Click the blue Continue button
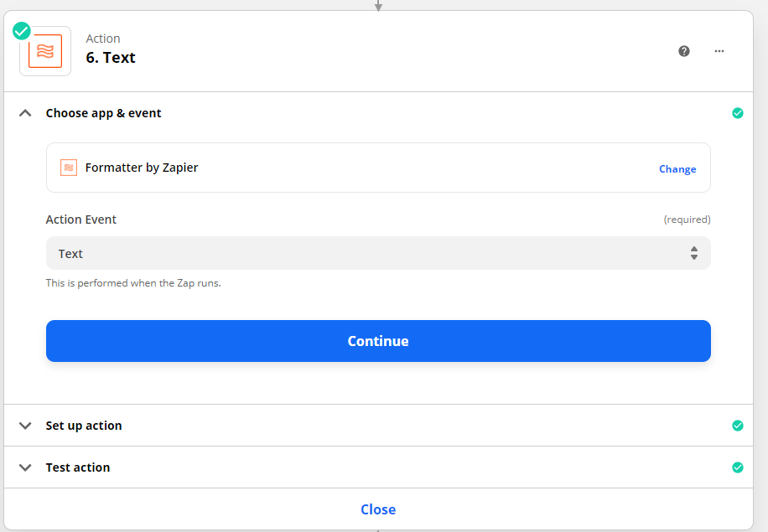The height and width of the screenshot is (532, 768). click(378, 341)
